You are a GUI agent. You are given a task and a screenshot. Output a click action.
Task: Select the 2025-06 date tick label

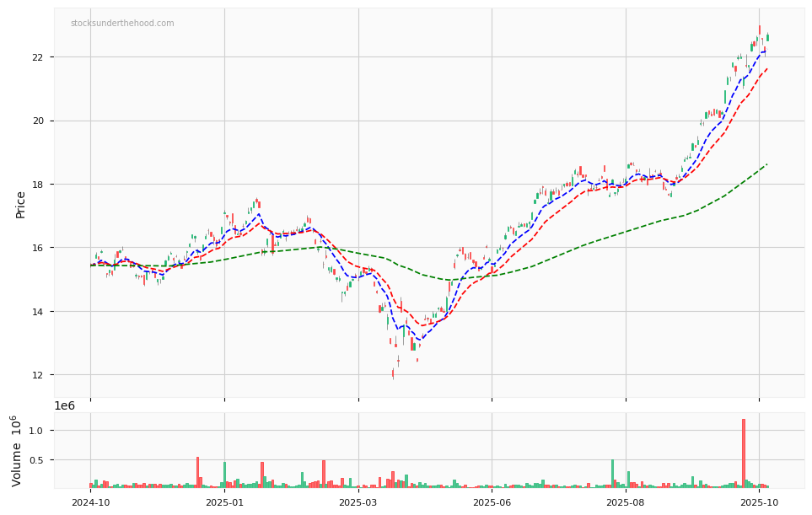[492, 502]
